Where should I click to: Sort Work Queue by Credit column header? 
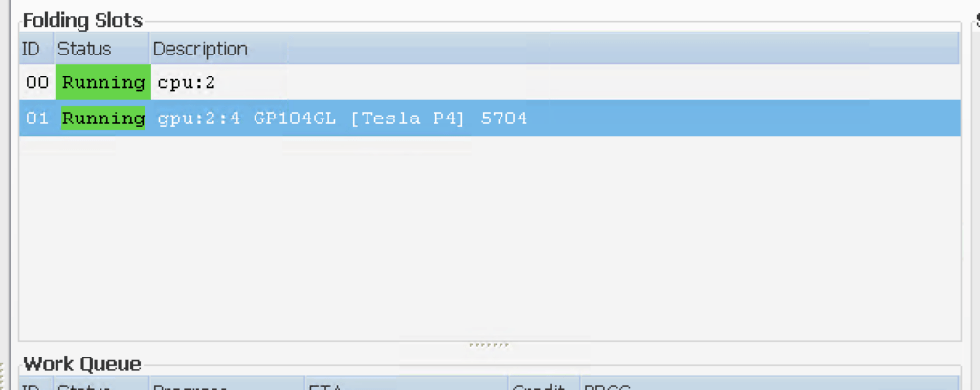tap(544, 383)
